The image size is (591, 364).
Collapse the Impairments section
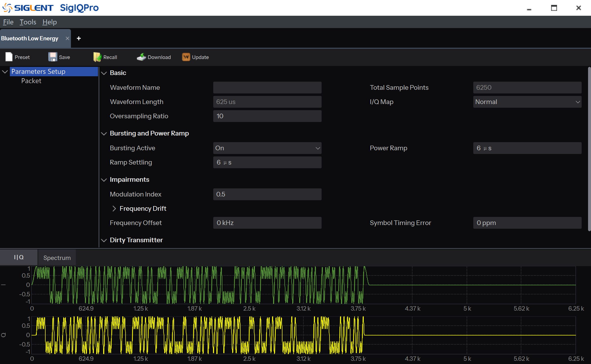click(104, 180)
